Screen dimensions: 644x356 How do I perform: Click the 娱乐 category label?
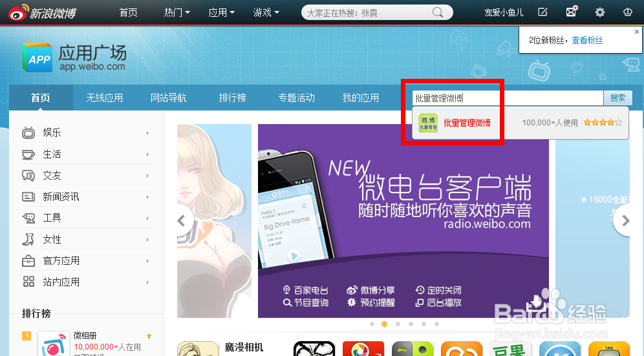coord(52,132)
